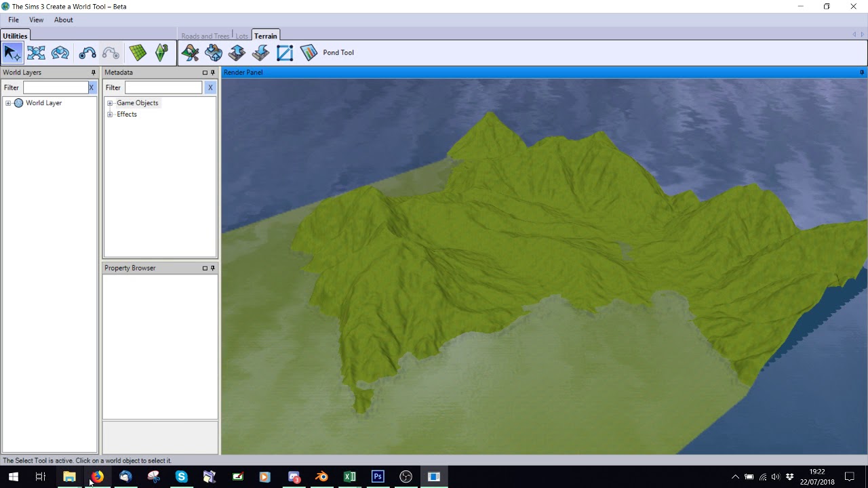Launch Edit in Game green plumbob icon
Viewport: 868px width, 488px height.
(x=161, y=53)
